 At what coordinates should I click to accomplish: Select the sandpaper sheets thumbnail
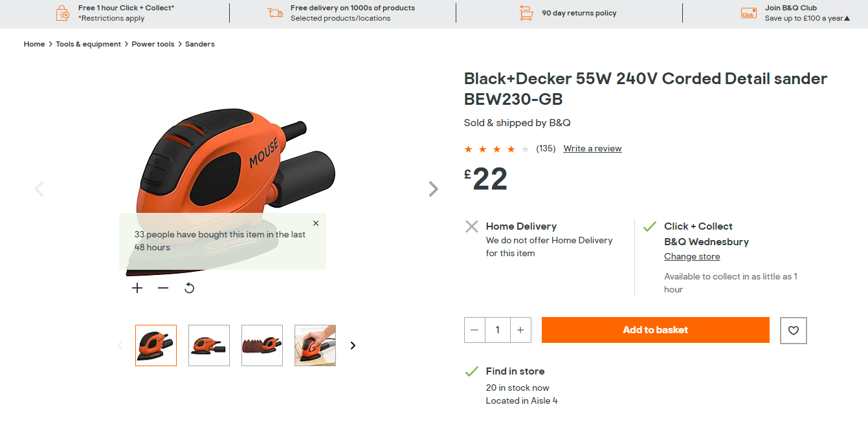[x=262, y=345]
